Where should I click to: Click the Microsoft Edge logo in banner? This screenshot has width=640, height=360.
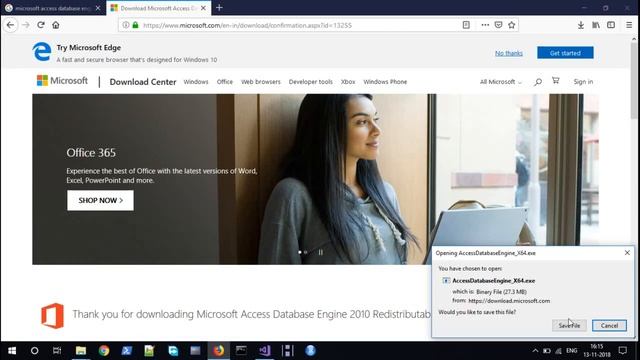point(42,52)
